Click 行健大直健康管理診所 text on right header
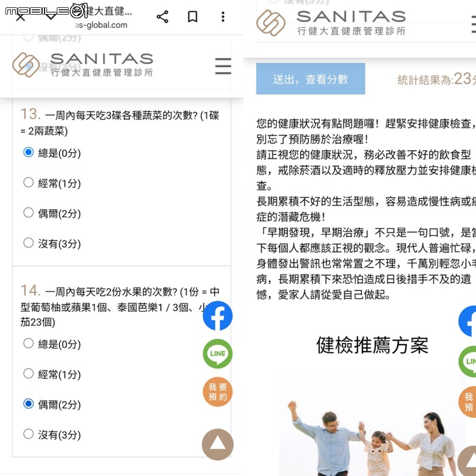Image resolution: width=476 pixels, height=476 pixels. [352, 31]
